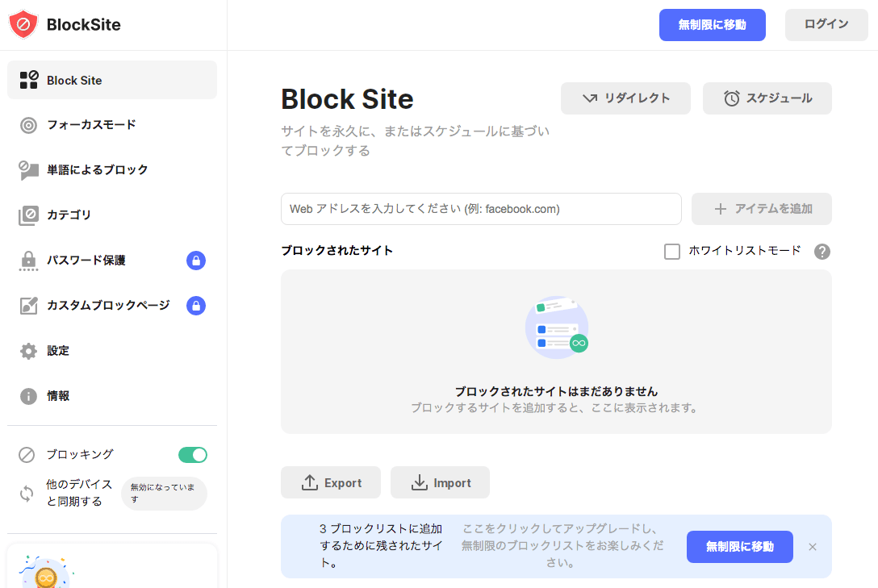Click the focus mode target icon
The image size is (878, 588).
pos(28,125)
